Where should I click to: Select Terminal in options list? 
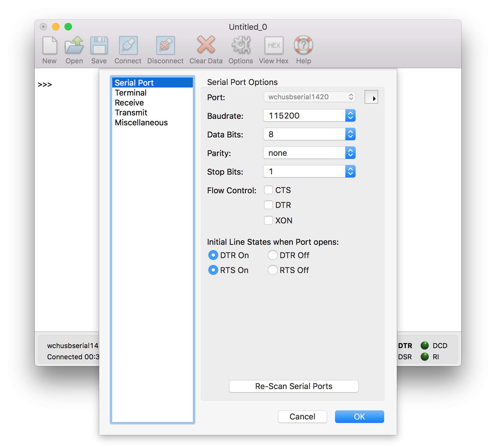pyautogui.click(x=152, y=93)
